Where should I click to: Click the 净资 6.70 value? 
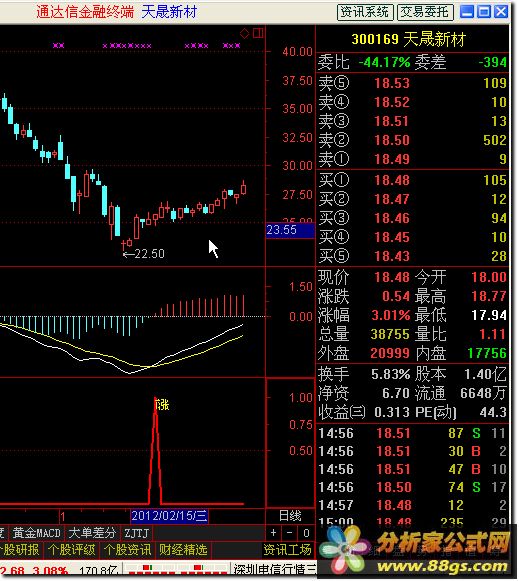click(x=396, y=394)
